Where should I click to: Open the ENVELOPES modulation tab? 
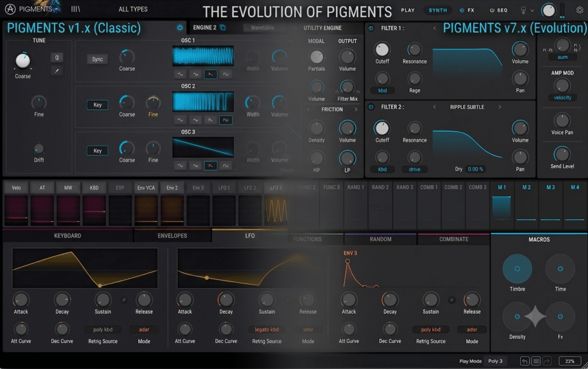point(172,236)
